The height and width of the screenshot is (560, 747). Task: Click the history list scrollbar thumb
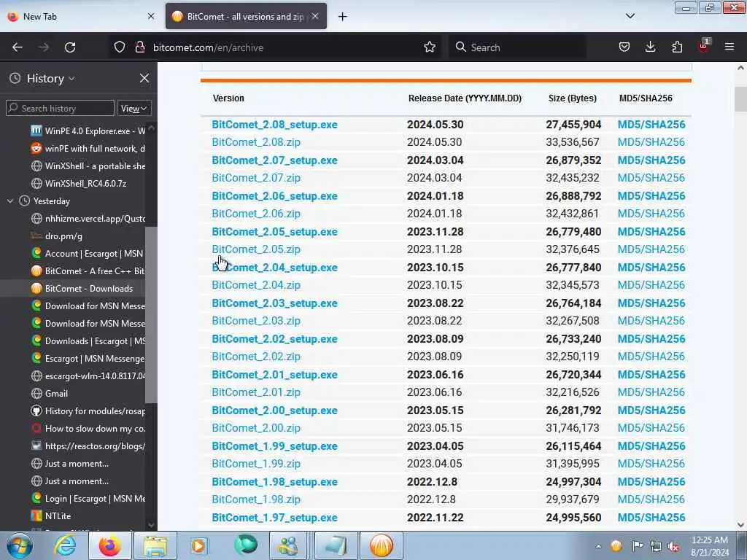click(x=151, y=314)
